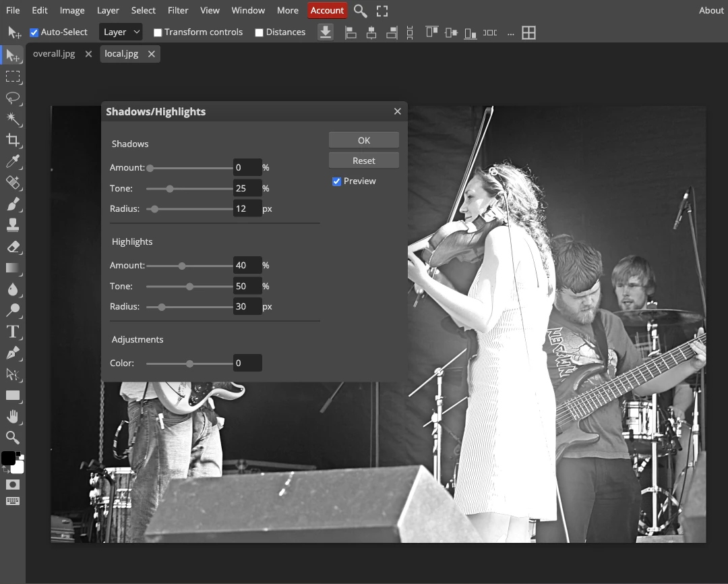Click the Shadows Amount value field

[247, 168]
